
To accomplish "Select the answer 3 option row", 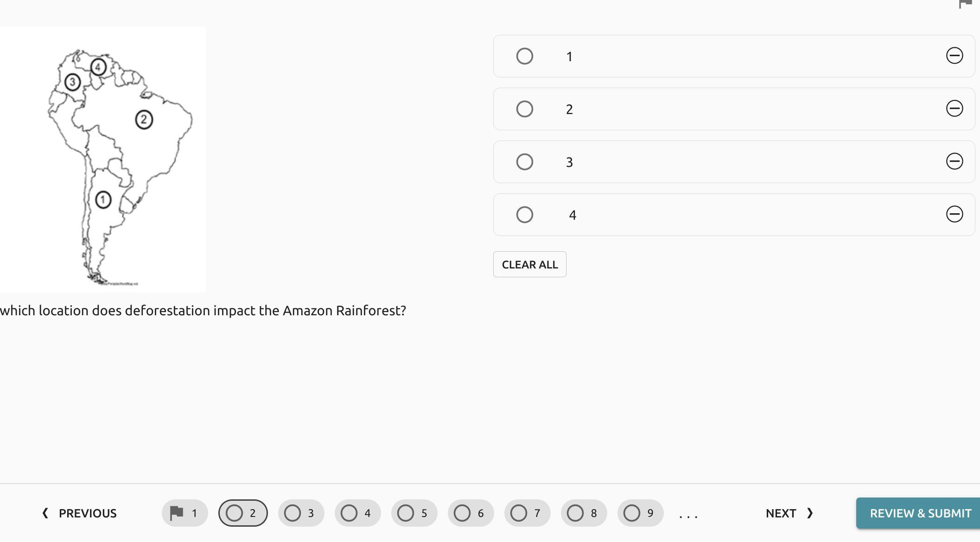I will click(x=732, y=162).
